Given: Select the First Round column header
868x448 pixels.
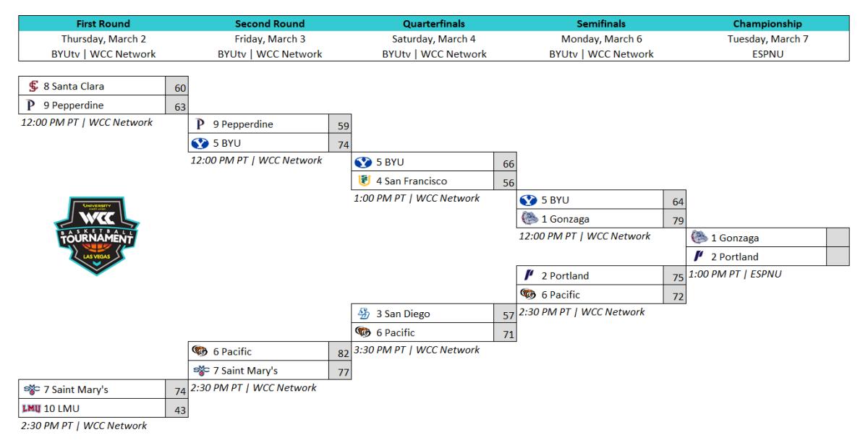Looking at the screenshot, I should pos(106,23).
